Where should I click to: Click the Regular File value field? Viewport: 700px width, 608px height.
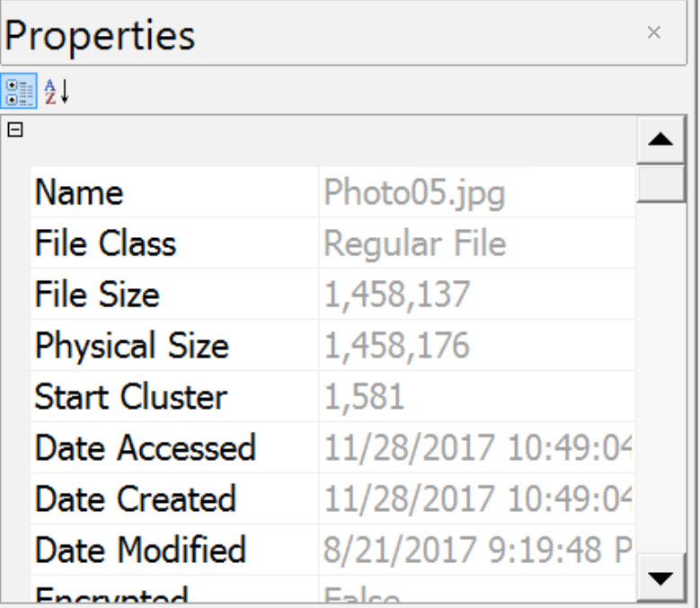pos(414,243)
